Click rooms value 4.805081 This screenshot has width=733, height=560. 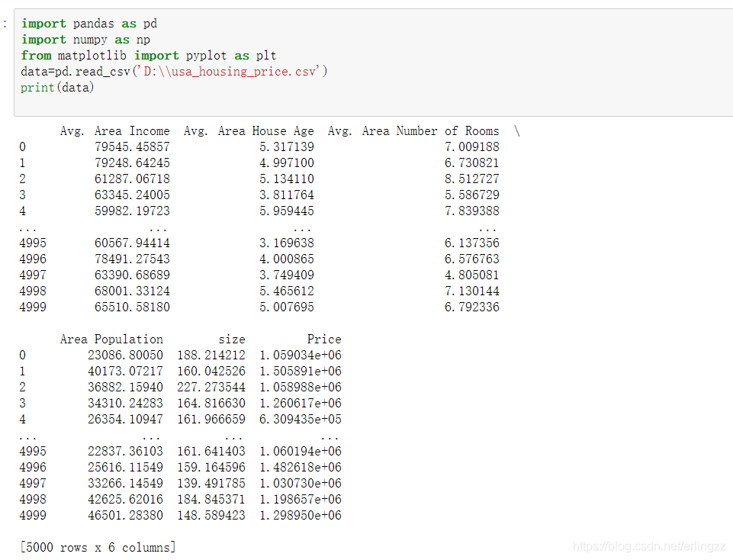pos(471,275)
